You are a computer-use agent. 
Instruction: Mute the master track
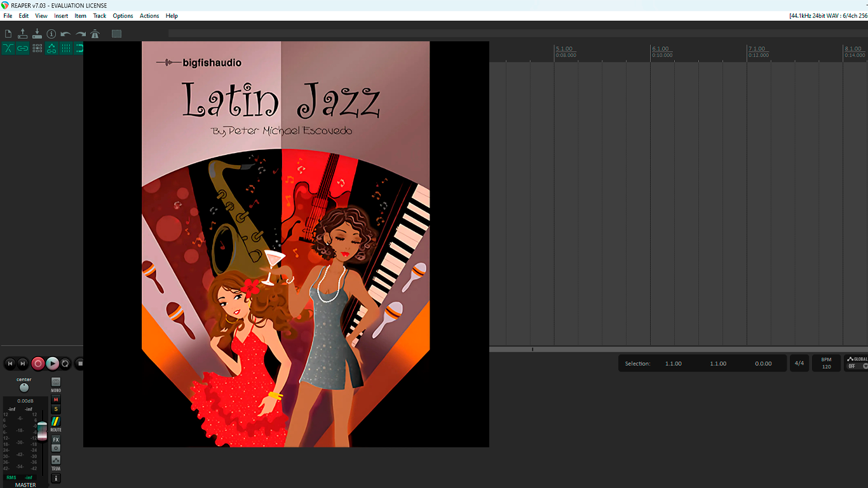pyautogui.click(x=56, y=400)
